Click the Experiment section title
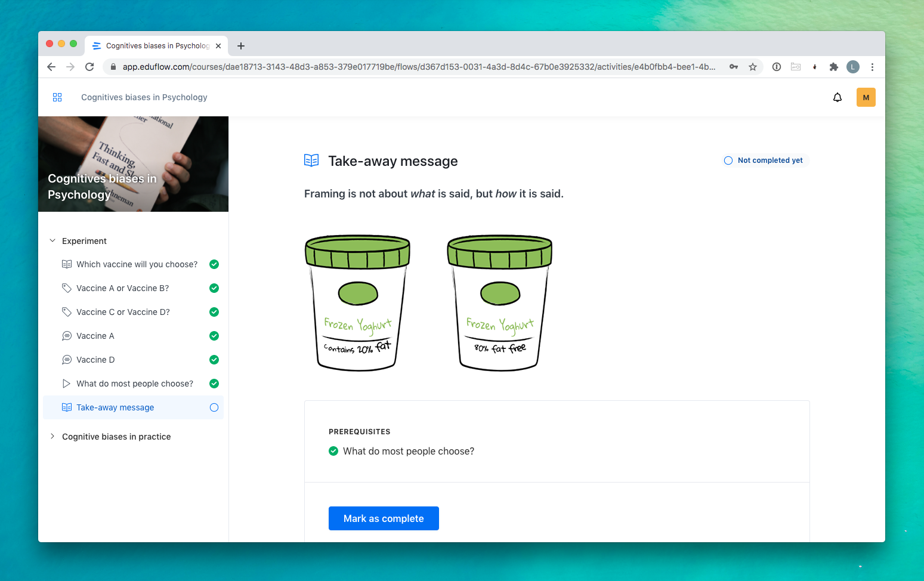 click(84, 241)
